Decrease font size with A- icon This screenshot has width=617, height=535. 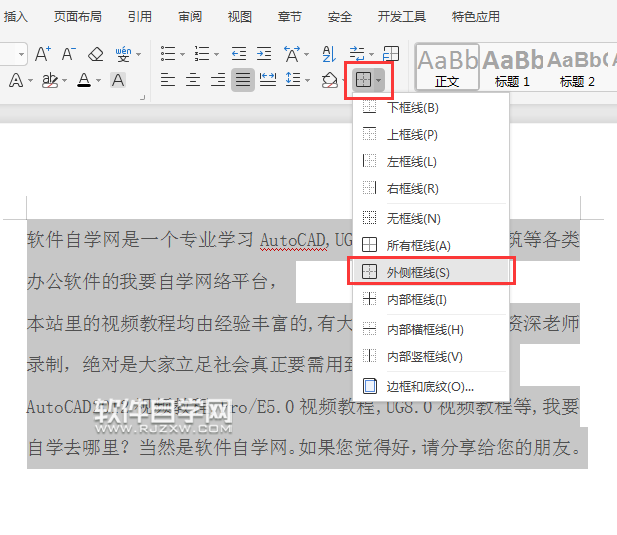68,54
